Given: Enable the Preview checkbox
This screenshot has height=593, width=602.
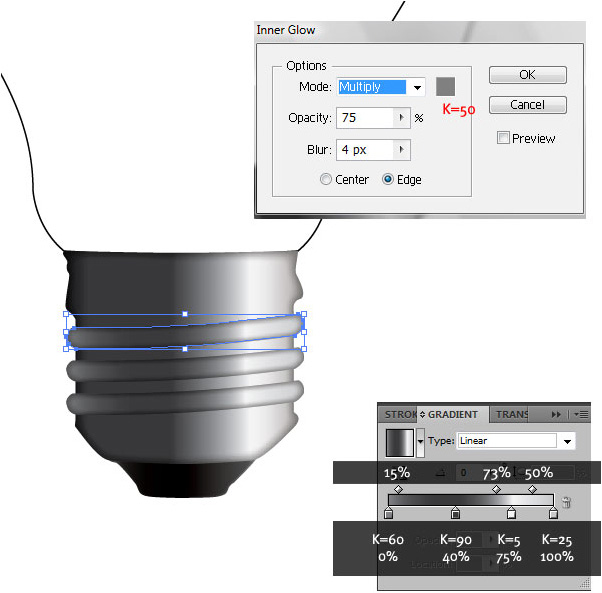Looking at the screenshot, I should [x=503, y=138].
